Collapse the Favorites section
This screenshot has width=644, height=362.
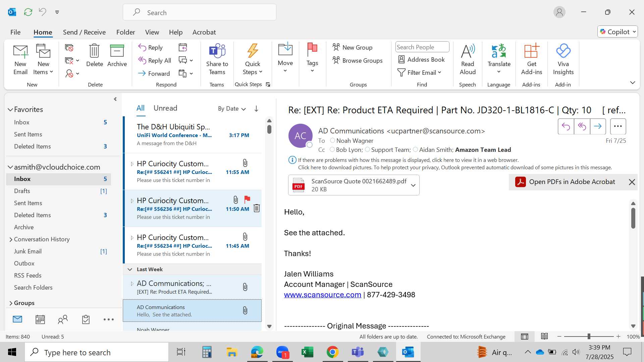[x=10, y=110]
